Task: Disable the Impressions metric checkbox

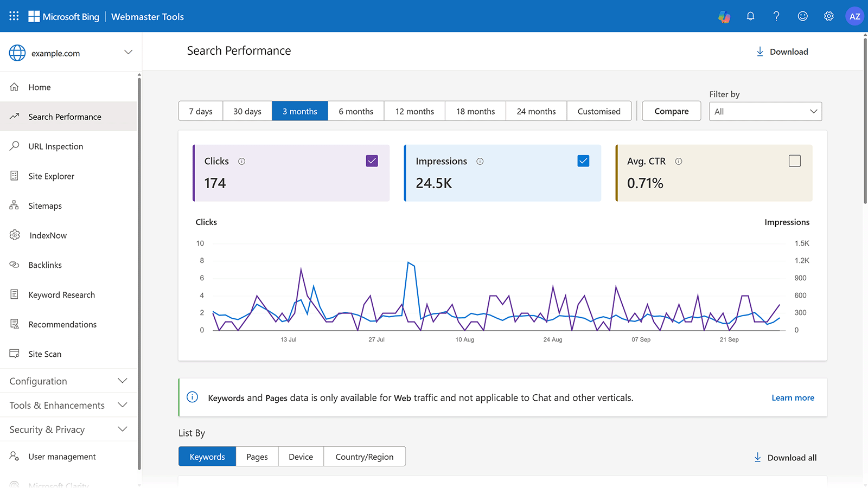Action: point(583,160)
